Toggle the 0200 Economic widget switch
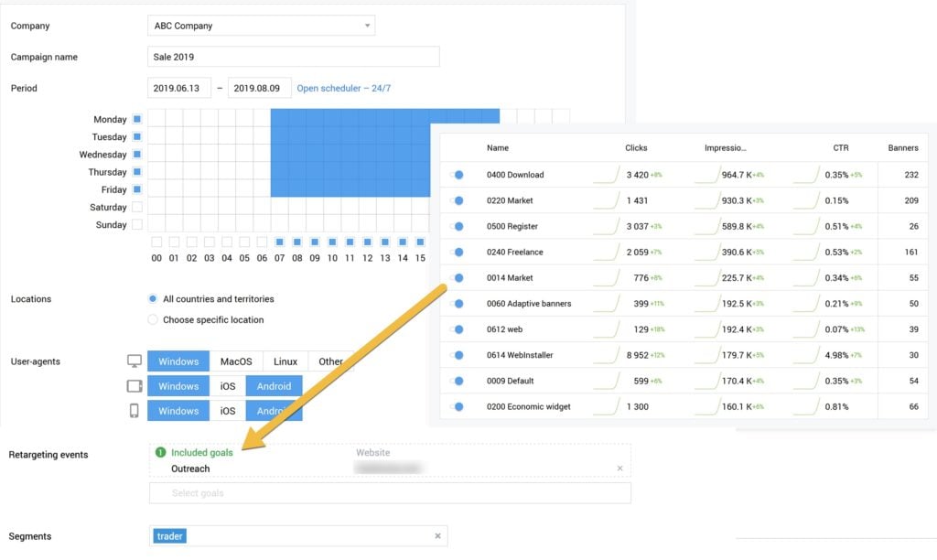The width and height of the screenshot is (937, 560). (x=457, y=406)
